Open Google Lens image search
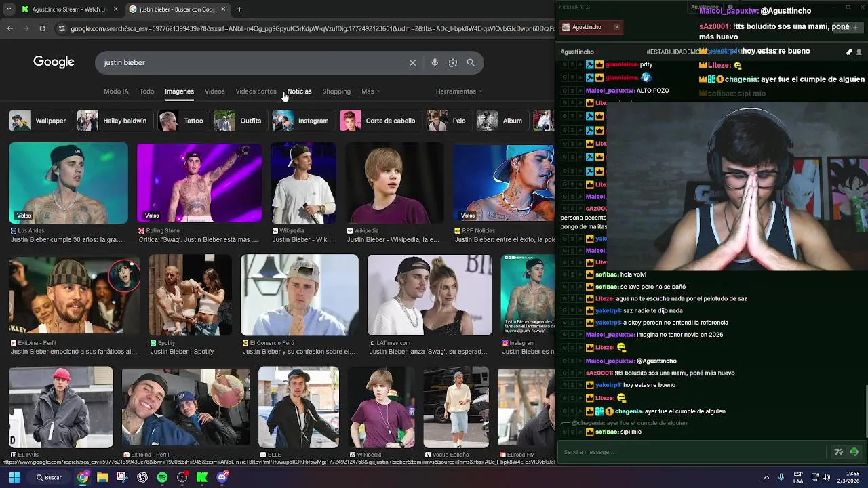Image resolution: width=868 pixels, height=488 pixels. [x=453, y=62]
